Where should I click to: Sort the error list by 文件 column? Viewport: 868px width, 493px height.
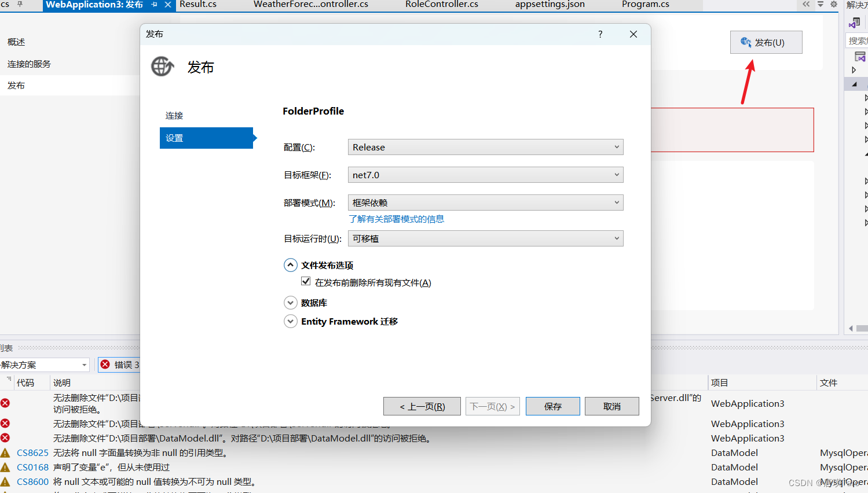click(829, 382)
